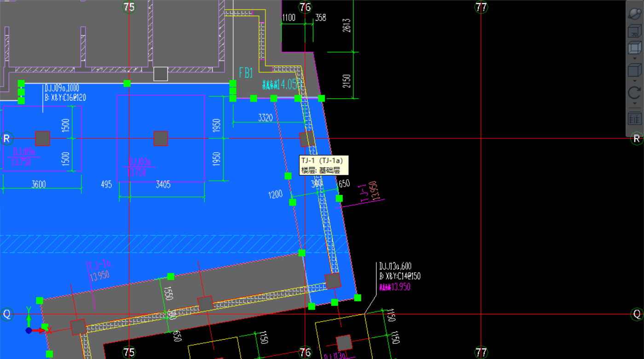Click the green grip above axis 75 line
This screenshot has width=644, height=359.
[127, 83]
